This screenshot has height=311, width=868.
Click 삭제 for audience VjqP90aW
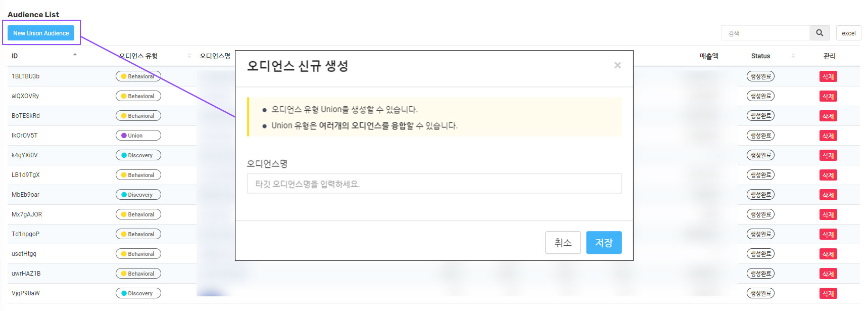coord(828,294)
